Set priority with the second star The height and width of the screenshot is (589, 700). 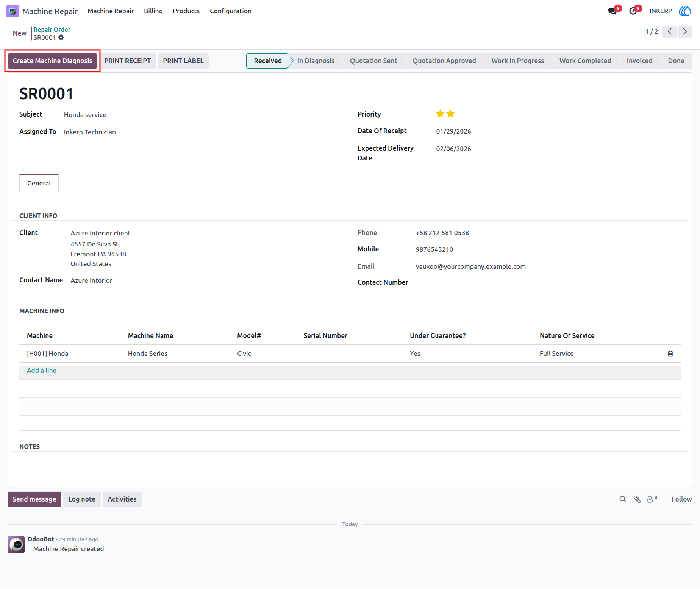(x=450, y=114)
